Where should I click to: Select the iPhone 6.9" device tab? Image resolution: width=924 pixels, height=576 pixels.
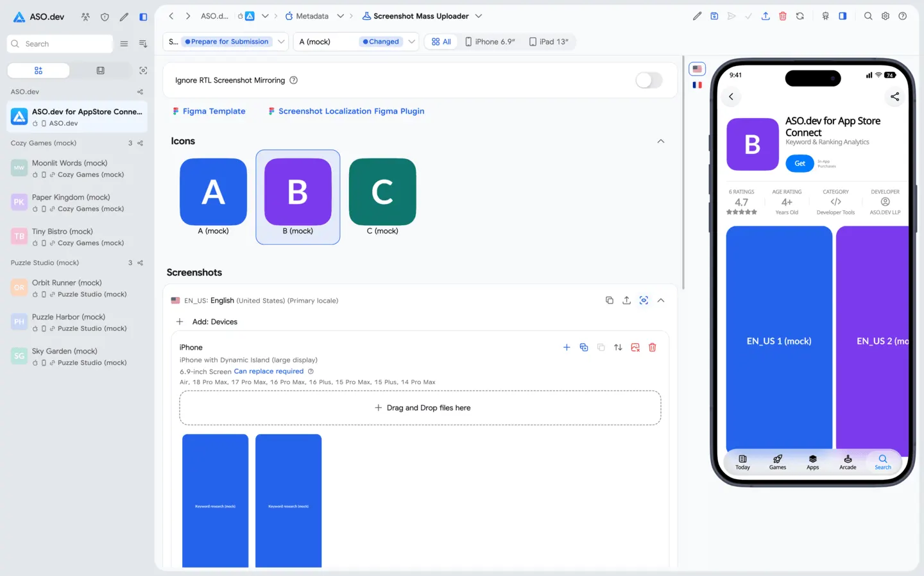click(490, 42)
